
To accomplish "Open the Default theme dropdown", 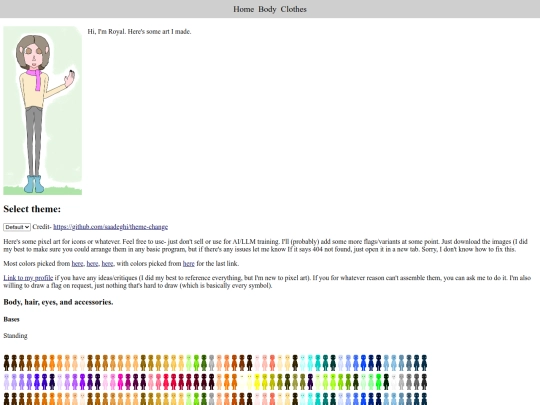I will [x=17, y=227].
